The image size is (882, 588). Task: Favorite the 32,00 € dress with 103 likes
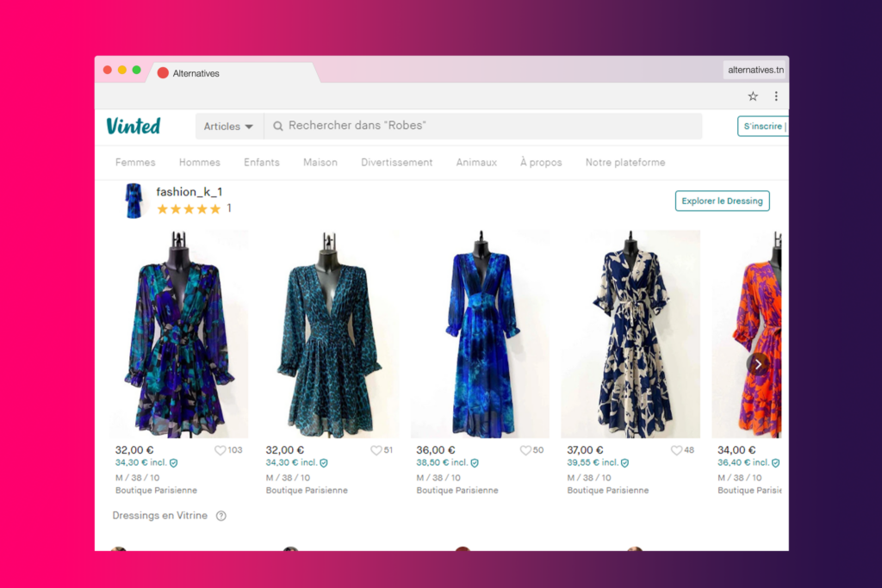[x=220, y=450]
